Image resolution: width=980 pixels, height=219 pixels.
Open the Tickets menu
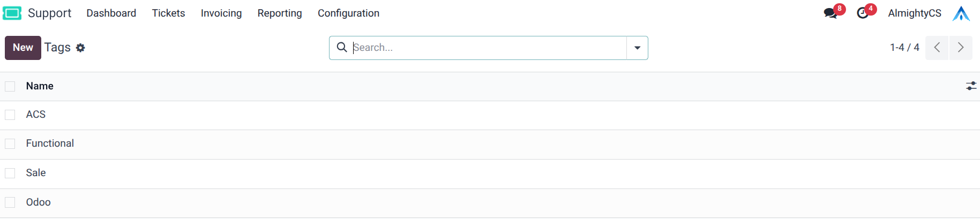pyautogui.click(x=168, y=13)
